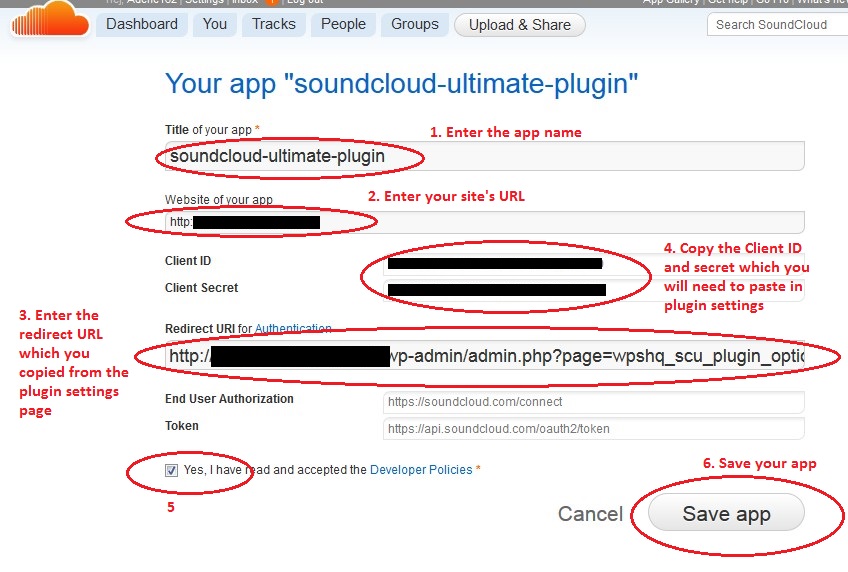Toggle the Developer Policies acceptance checkbox
Viewport: 848px width, 572px height.
(171, 470)
